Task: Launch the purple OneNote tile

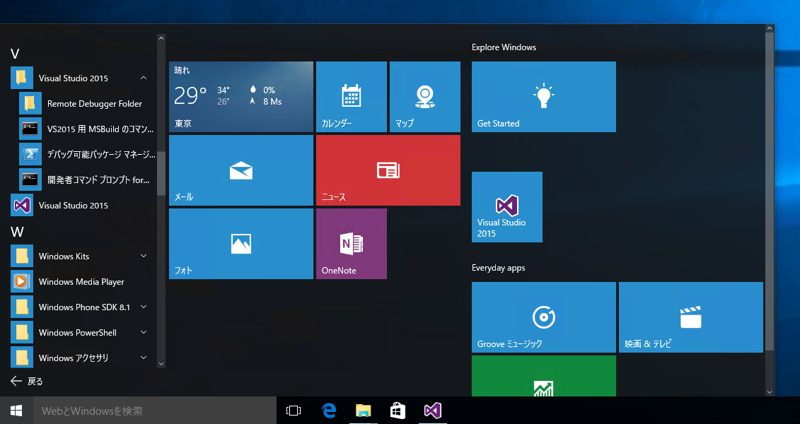Action: [351, 244]
